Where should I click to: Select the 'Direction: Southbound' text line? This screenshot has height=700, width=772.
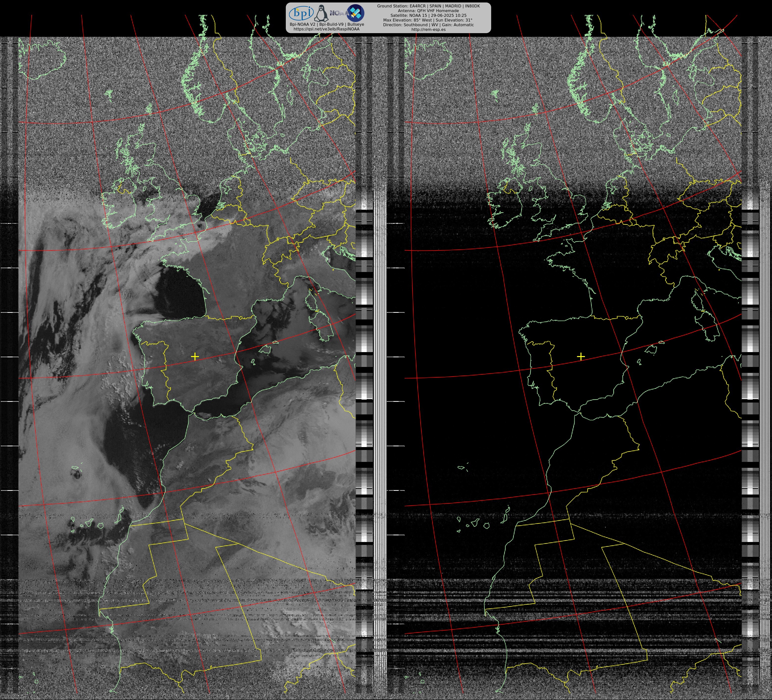tap(428, 24)
